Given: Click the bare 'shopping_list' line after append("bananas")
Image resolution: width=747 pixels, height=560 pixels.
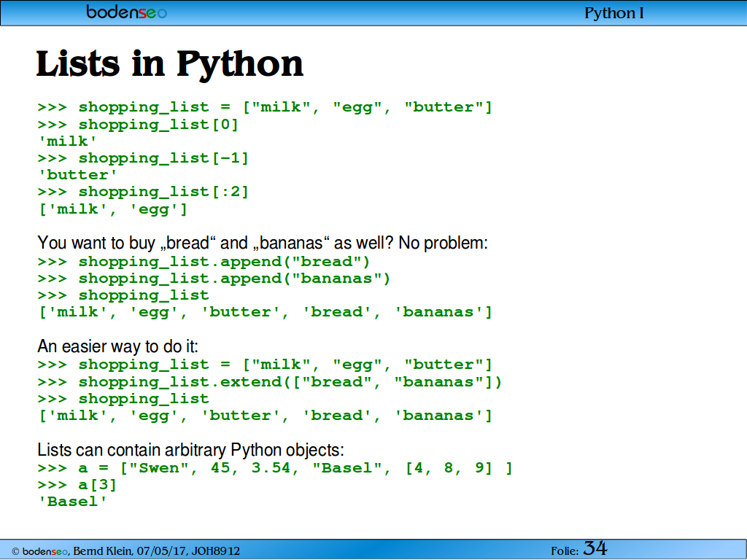Looking at the screenshot, I should [x=123, y=296].
